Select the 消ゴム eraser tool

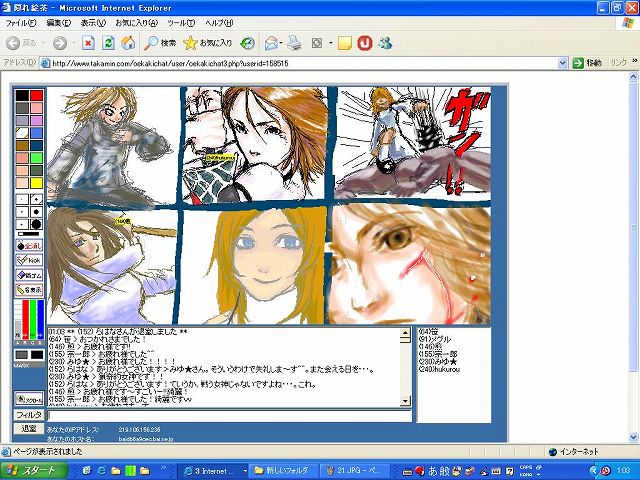[x=29, y=275]
